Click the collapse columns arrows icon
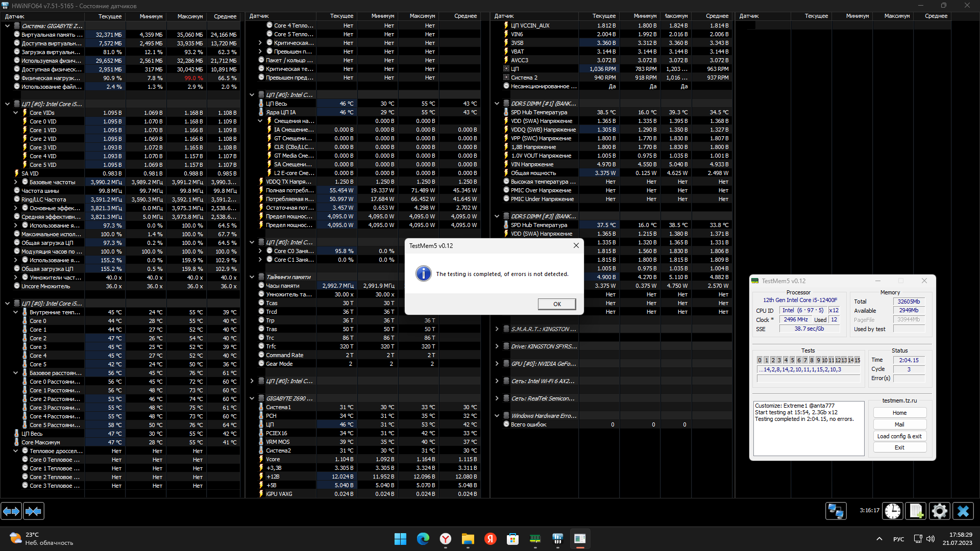Viewport: 980px width, 551px height. 34,511
